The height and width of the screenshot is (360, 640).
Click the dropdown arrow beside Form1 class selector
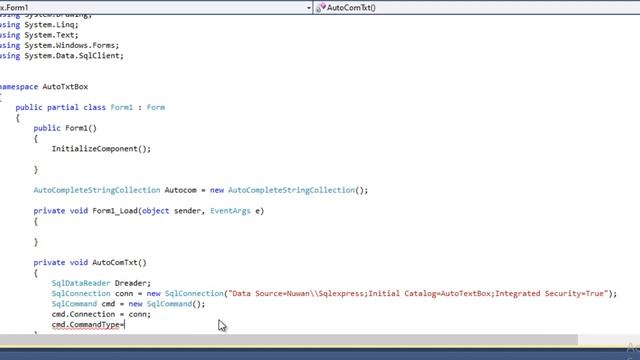(309, 8)
